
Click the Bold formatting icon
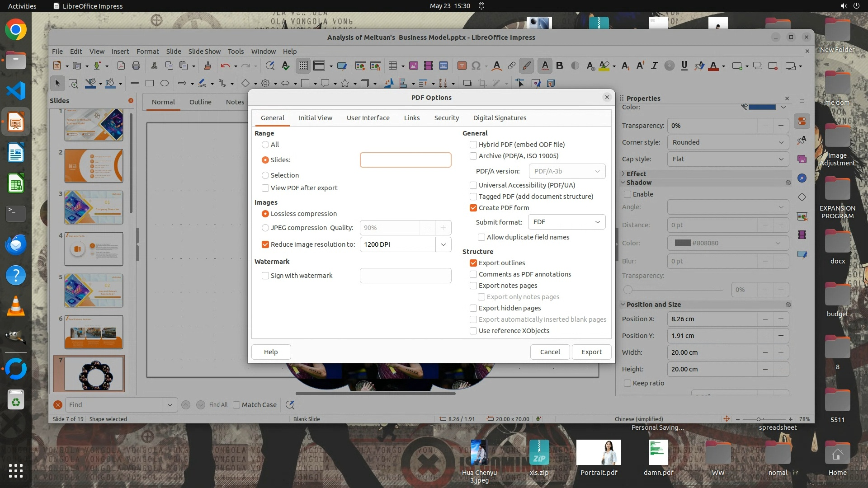[x=560, y=66]
